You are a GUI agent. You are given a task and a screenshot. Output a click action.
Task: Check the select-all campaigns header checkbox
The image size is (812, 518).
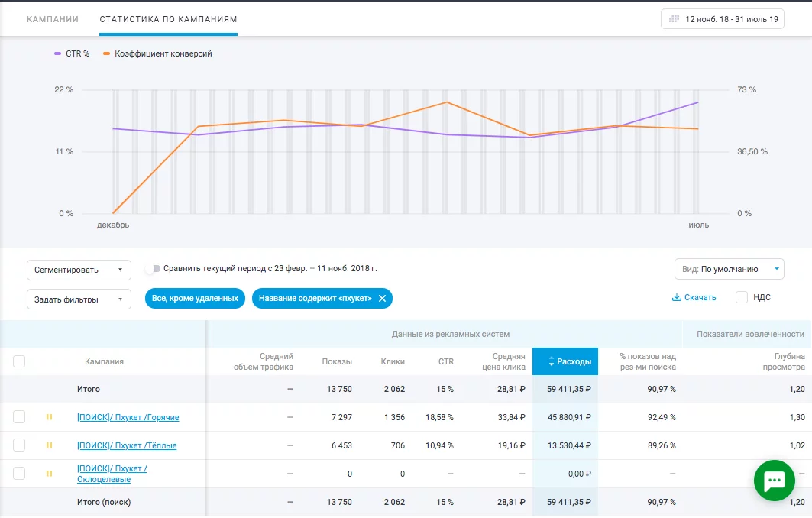(x=19, y=361)
